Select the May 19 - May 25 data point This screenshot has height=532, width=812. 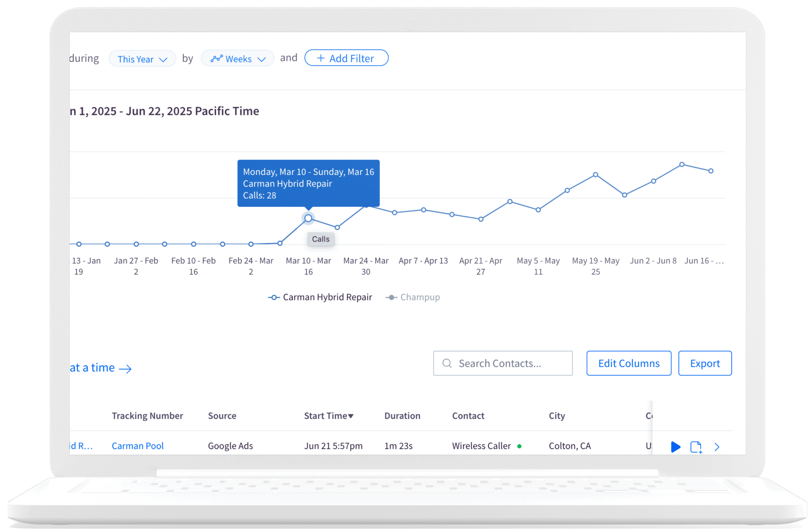point(595,175)
